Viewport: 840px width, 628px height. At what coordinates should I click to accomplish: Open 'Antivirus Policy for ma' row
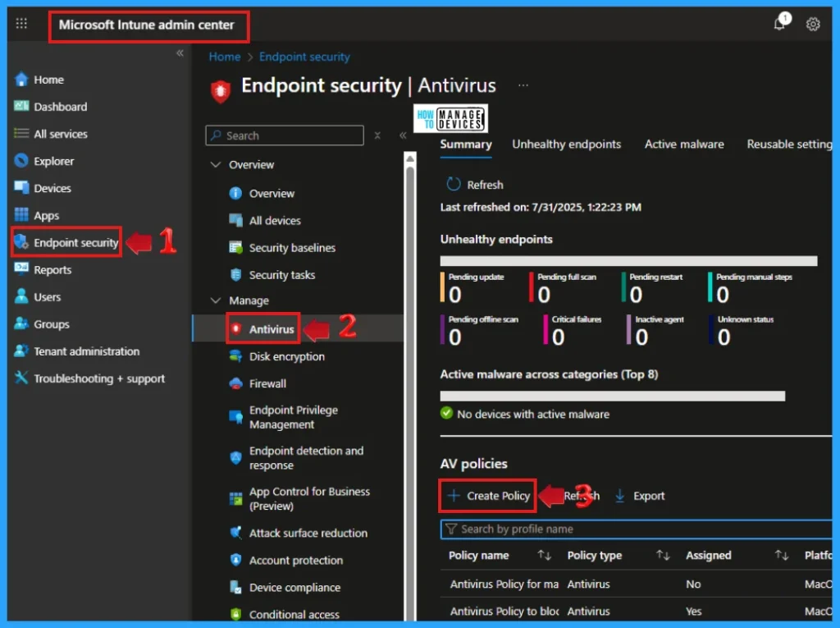point(504,584)
